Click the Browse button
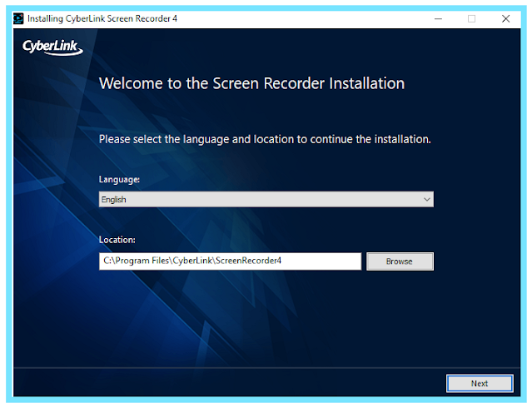The width and height of the screenshot is (532, 408). click(400, 261)
